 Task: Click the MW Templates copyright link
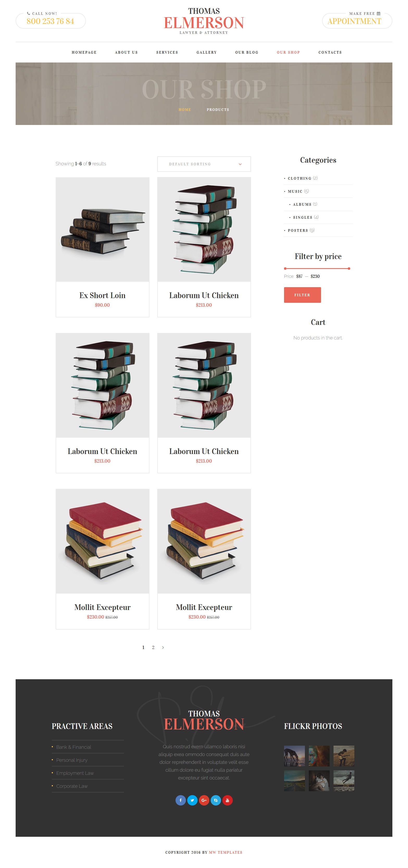(x=225, y=852)
